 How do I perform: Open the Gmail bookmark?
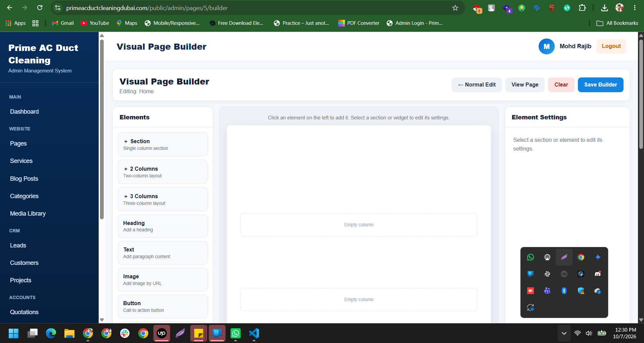click(63, 23)
